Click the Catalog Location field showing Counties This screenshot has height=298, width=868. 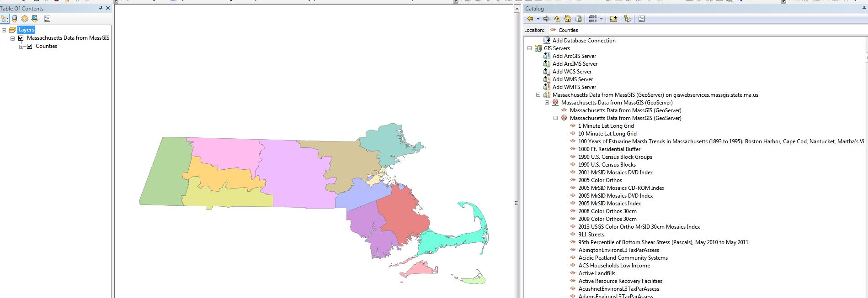tap(708, 30)
